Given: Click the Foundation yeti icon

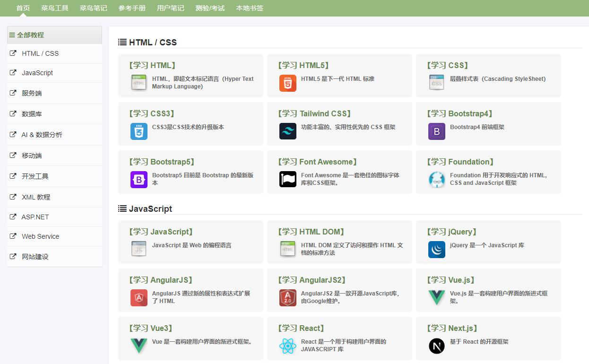Looking at the screenshot, I should click(437, 180).
